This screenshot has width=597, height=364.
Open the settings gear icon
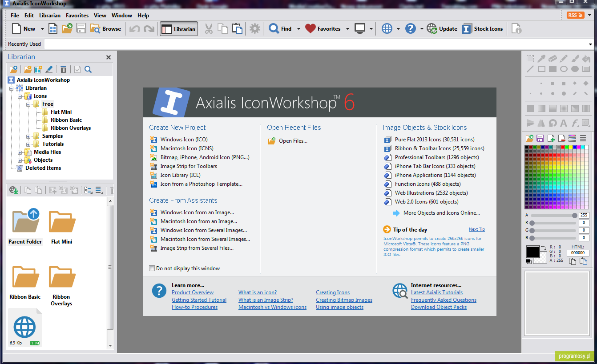255,29
